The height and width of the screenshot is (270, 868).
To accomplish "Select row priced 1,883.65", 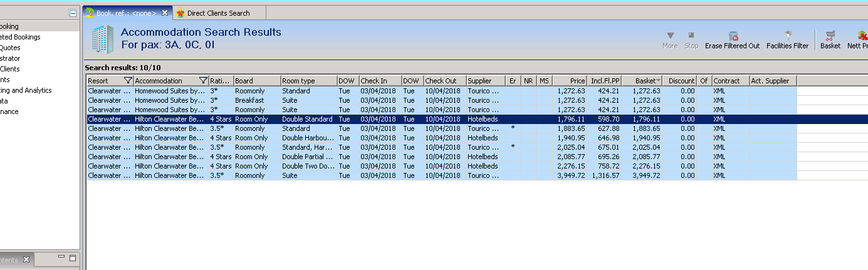I will [x=441, y=128].
